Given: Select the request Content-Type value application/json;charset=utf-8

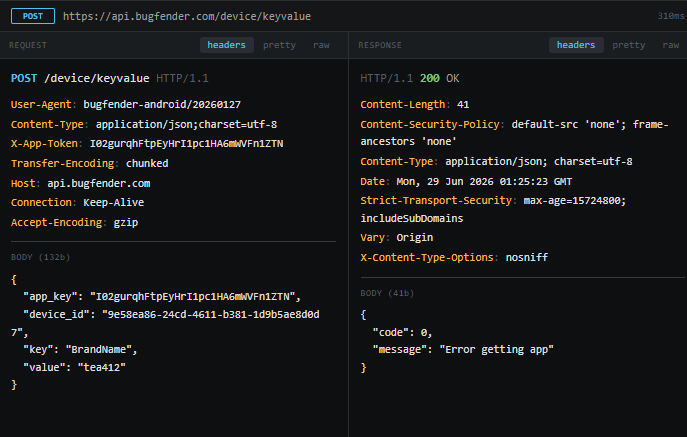Looking at the screenshot, I should tap(187, 124).
